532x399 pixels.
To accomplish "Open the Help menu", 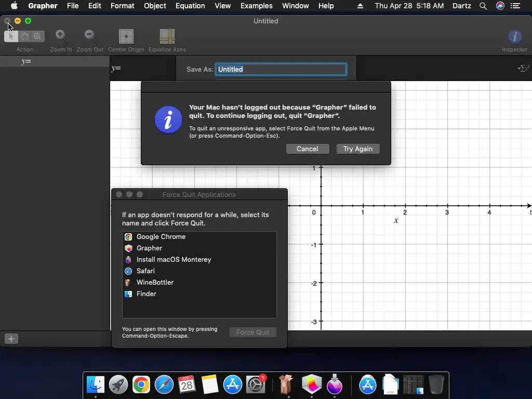I will click(x=326, y=6).
